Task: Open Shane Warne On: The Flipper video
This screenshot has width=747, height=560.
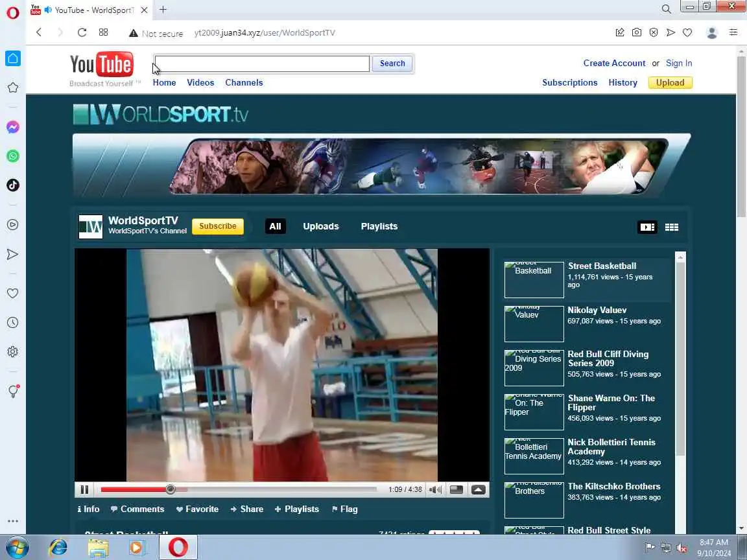Action: pos(611,402)
